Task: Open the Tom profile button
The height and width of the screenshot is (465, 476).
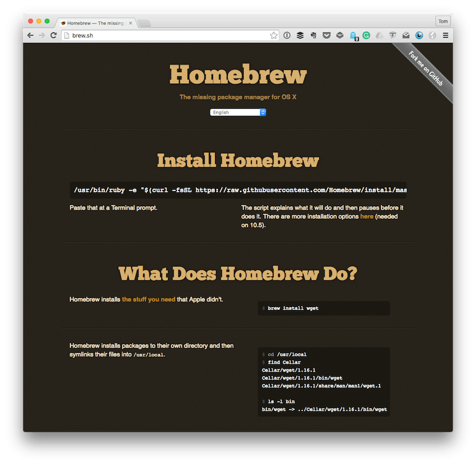Action: (443, 21)
